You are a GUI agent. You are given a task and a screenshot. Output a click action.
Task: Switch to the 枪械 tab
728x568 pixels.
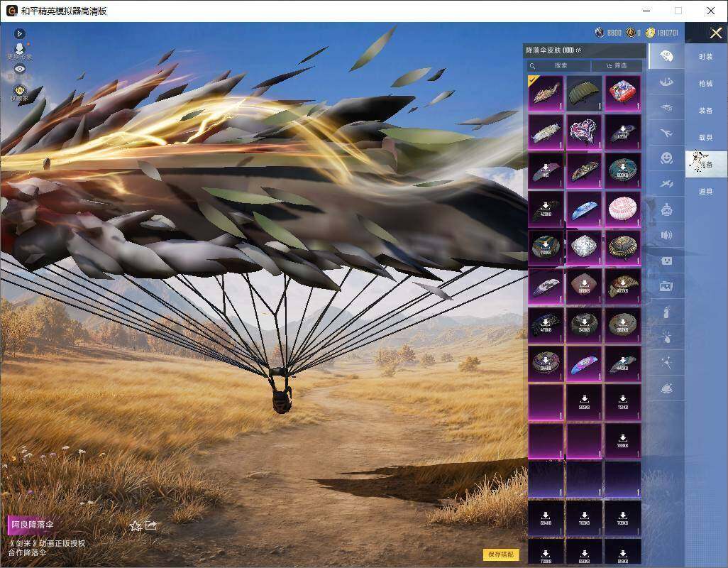pos(706,84)
